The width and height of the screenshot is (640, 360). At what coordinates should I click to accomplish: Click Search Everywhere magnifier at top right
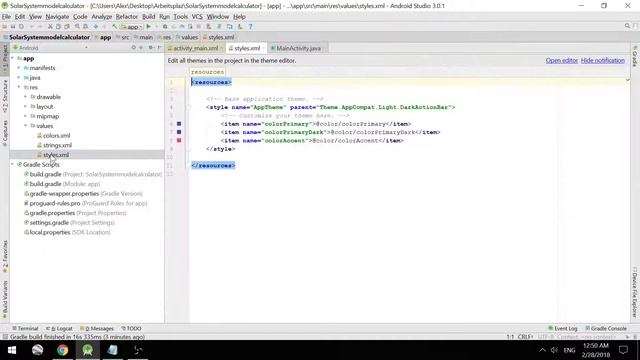(627, 26)
